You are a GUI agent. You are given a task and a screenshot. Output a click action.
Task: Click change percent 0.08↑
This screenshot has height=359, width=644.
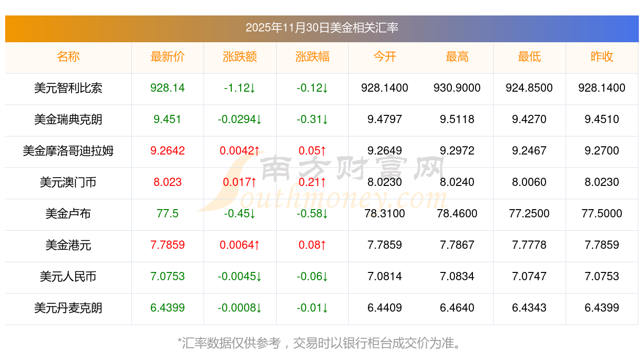[x=312, y=245]
